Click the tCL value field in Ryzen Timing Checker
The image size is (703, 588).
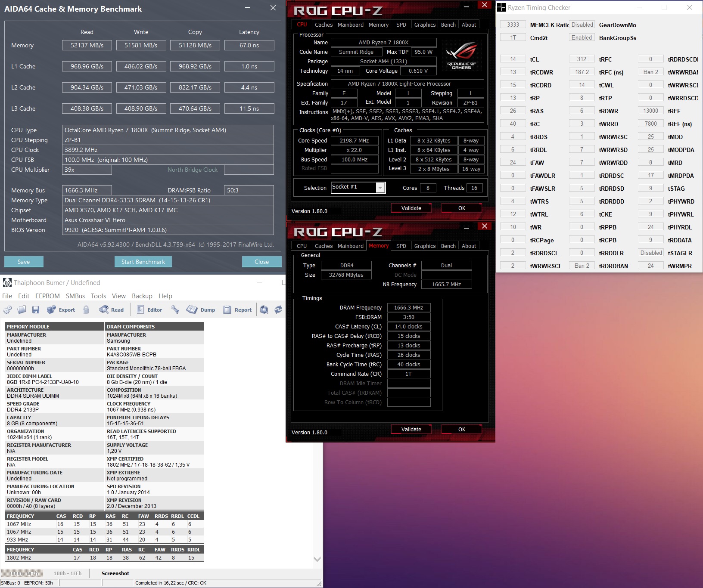[x=513, y=59]
